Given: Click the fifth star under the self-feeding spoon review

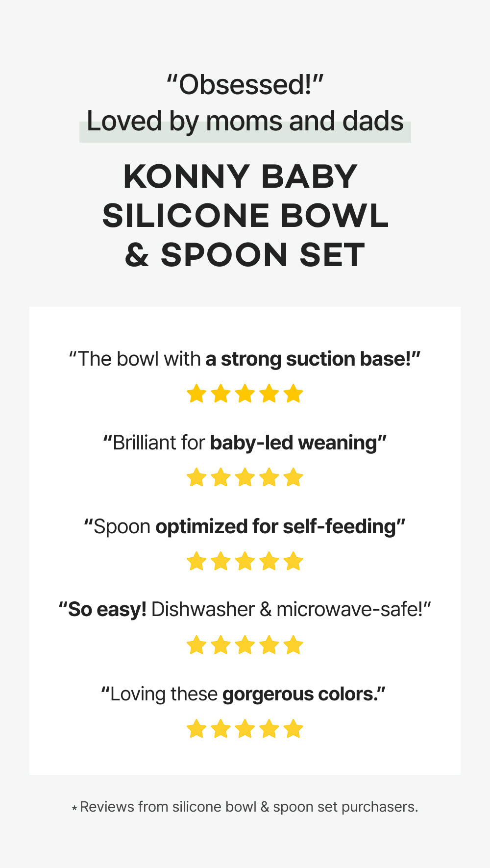Looking at the screenshot, I should 294,561.
